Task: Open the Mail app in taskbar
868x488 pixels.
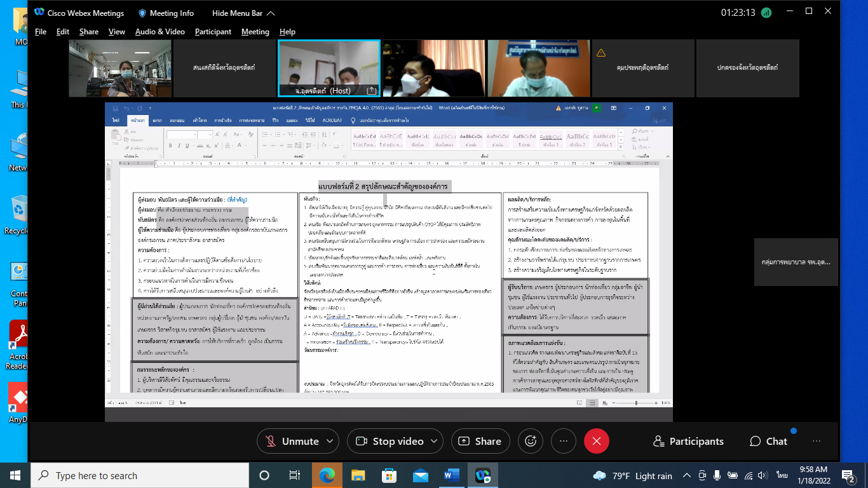Action: 421,475
